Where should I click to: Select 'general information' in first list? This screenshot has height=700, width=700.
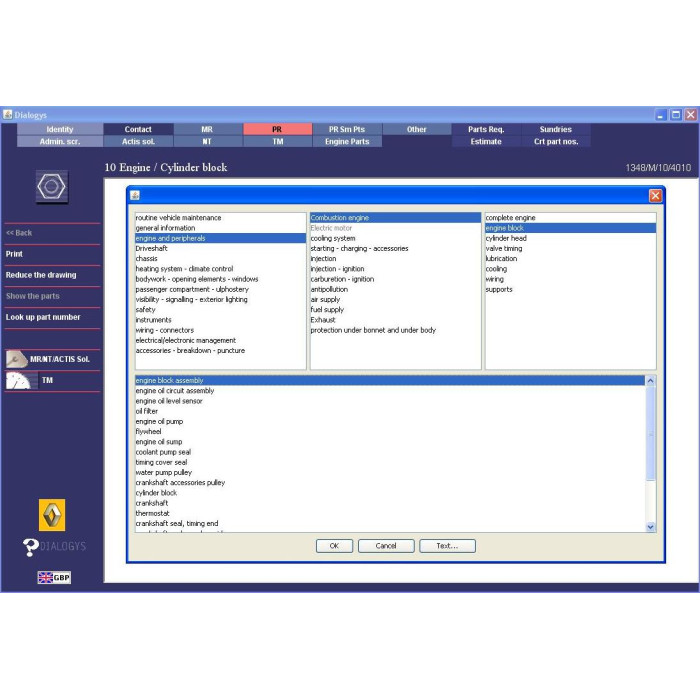(x=221, y=228)
